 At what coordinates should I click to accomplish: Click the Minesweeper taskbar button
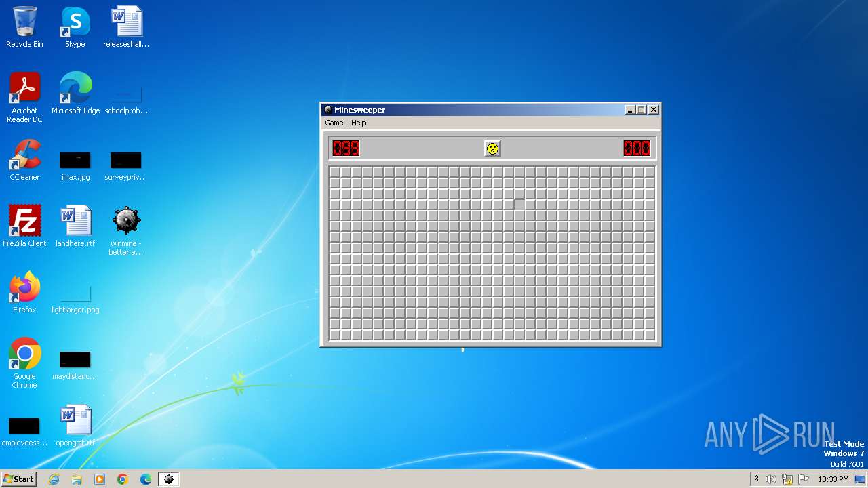168,479
